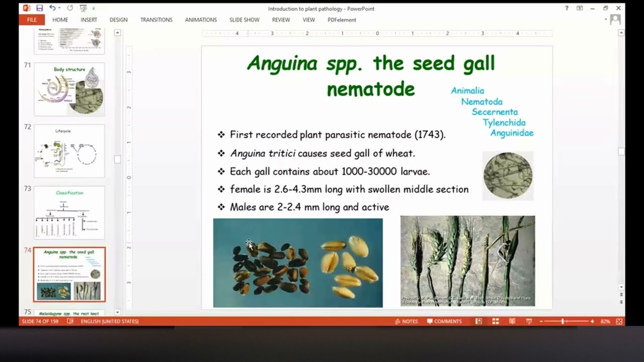
Task: Click the Redo/Repeat icon
Action: (x=70, y=8)
